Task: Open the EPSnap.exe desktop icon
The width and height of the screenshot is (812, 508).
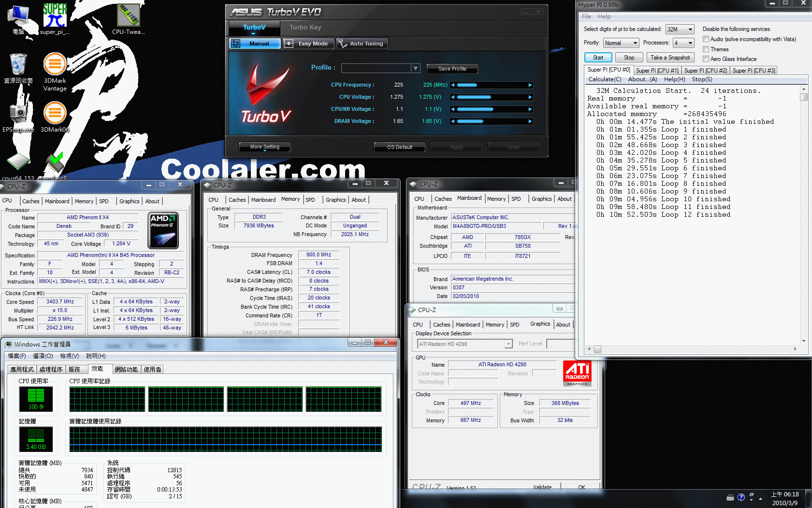Action: 18,117
